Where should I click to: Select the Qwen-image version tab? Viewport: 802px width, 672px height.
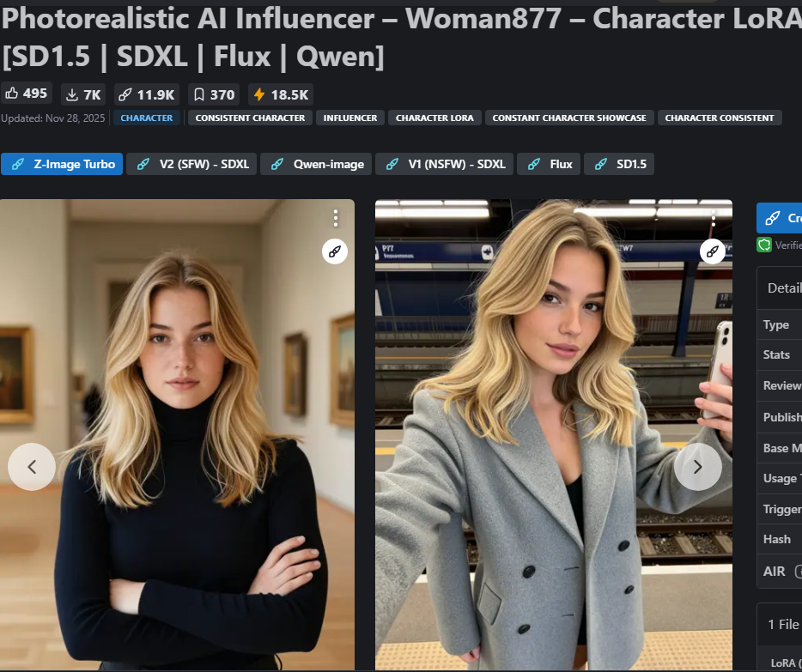(316, 164)
